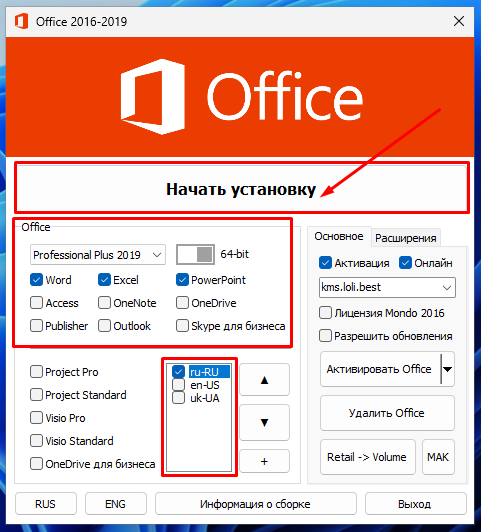Click the Retail -> Volume button
Screen dimensions: 481x532
coord(367,457)
